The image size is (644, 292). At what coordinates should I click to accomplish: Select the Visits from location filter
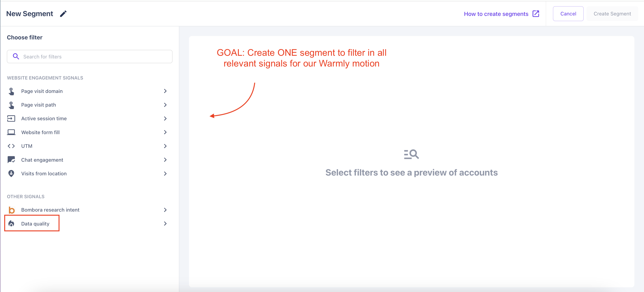click(44, 174)
